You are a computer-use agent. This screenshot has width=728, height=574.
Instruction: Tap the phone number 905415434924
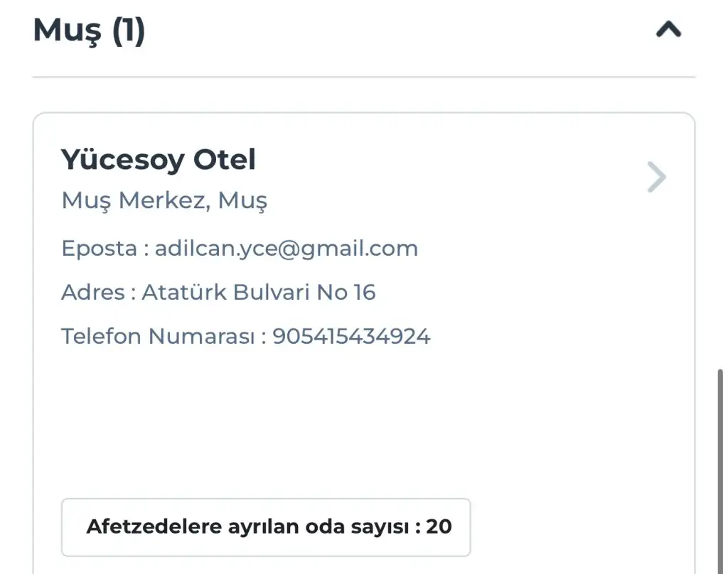(x=351, y=336)
